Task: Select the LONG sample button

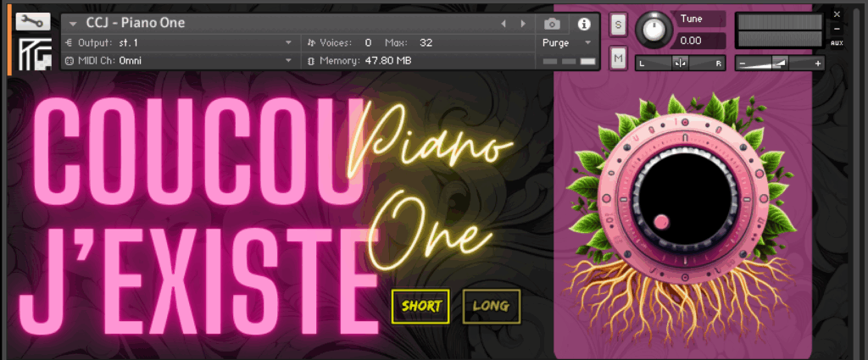Action: [491, 307]
